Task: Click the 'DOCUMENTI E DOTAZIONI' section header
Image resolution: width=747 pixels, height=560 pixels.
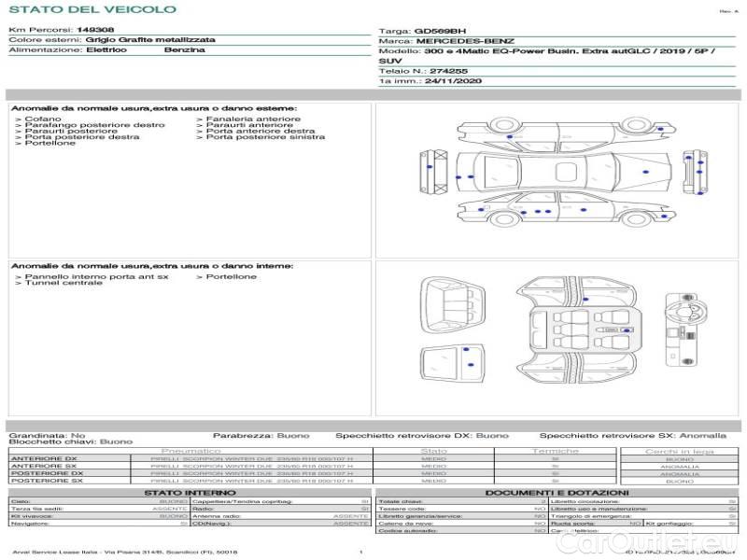Action: 557,493
